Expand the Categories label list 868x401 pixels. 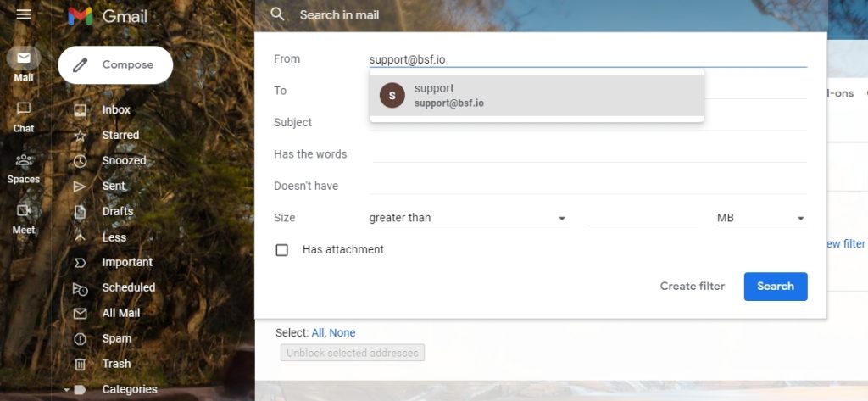coord(129,389)
